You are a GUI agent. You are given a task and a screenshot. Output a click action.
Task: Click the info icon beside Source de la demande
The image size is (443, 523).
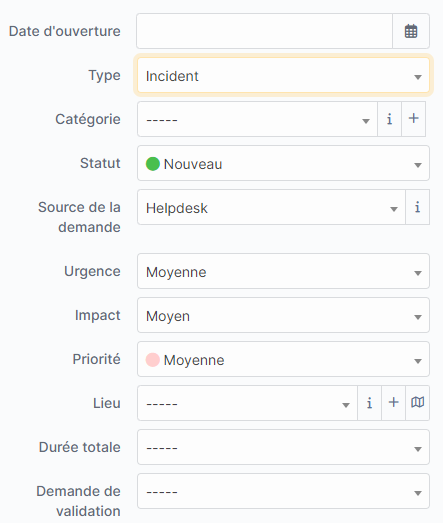pos(417,207)
